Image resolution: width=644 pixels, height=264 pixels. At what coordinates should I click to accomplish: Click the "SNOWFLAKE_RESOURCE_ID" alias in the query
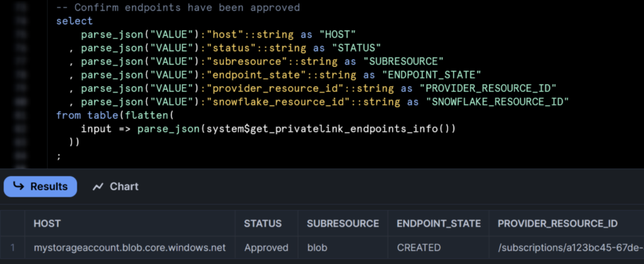[x=497, y=102]
